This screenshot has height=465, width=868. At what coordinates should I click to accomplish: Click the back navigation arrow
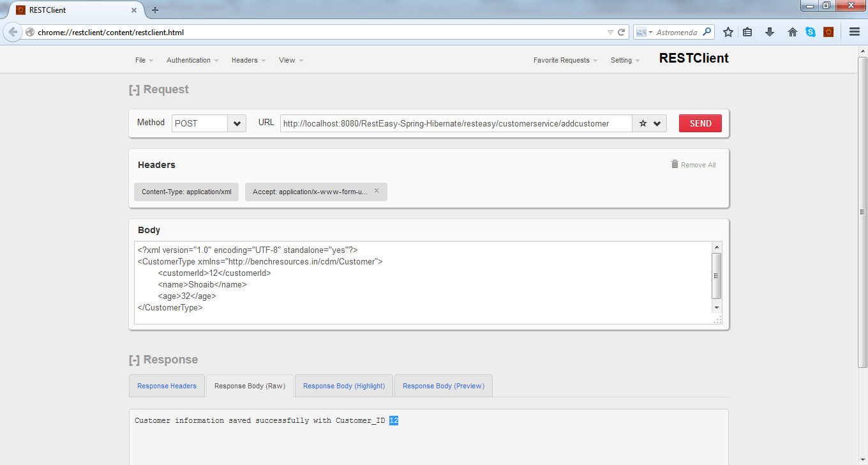coord(13,31)
